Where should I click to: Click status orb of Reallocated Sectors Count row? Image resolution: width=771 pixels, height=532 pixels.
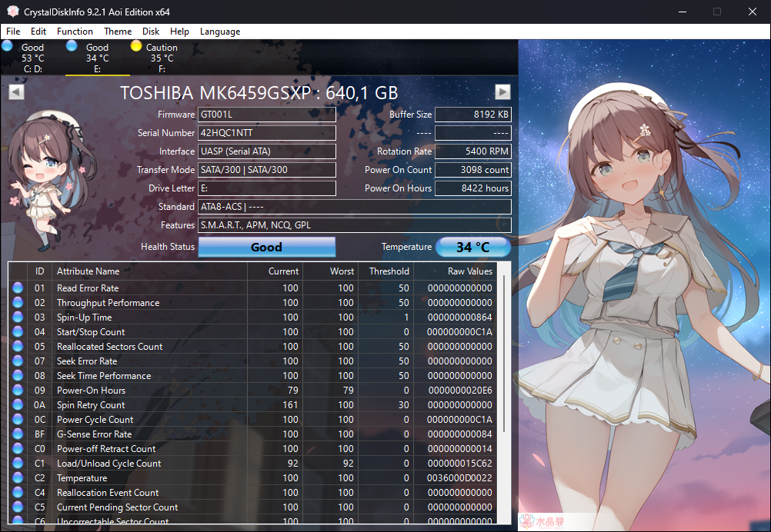coord(18,346)
